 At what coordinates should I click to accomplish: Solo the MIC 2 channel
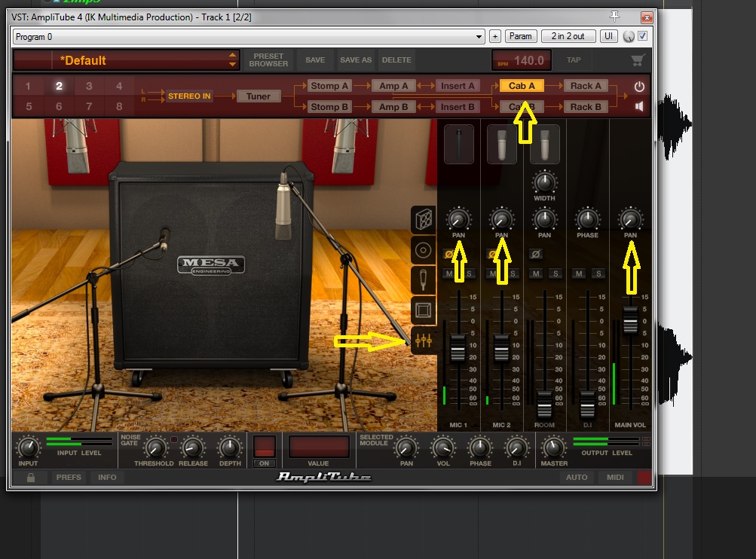click(512, 273)
